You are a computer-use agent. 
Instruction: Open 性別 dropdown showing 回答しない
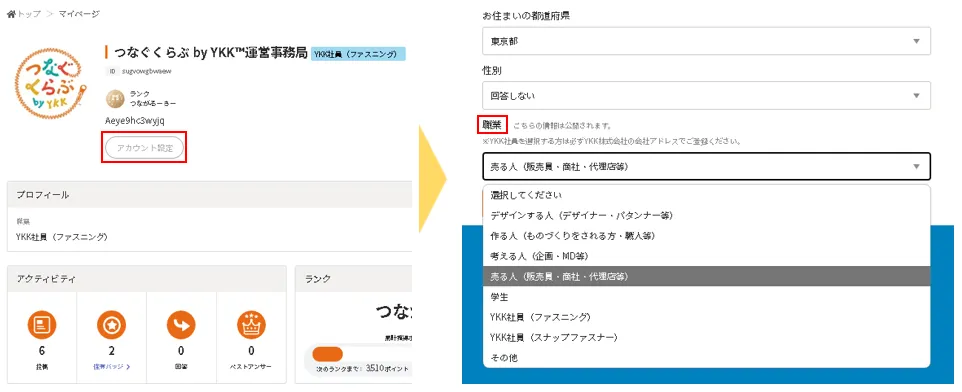[x=706, y=96]
